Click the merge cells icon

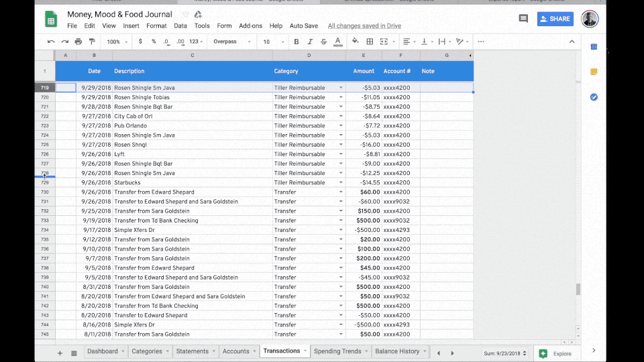pyautogui.click(x=384, y=42)
